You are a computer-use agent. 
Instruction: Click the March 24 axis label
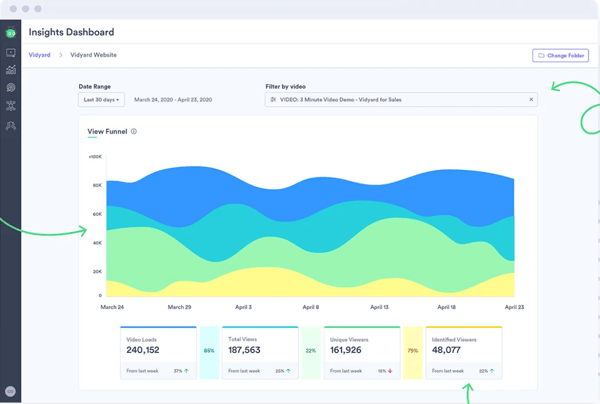point(112,307)
